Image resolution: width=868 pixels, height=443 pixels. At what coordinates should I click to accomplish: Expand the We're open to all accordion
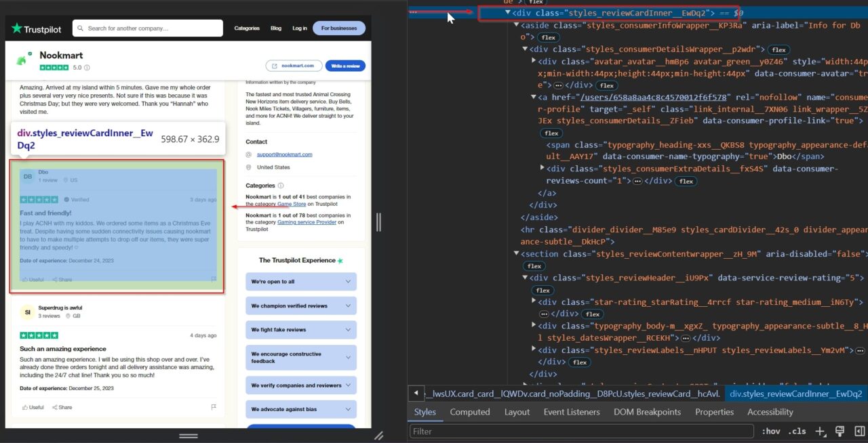click(x=301, y=282)
